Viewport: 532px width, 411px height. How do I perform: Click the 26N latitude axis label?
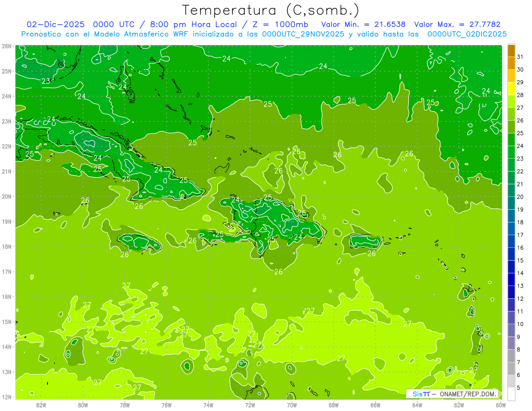tap(7, 46)
